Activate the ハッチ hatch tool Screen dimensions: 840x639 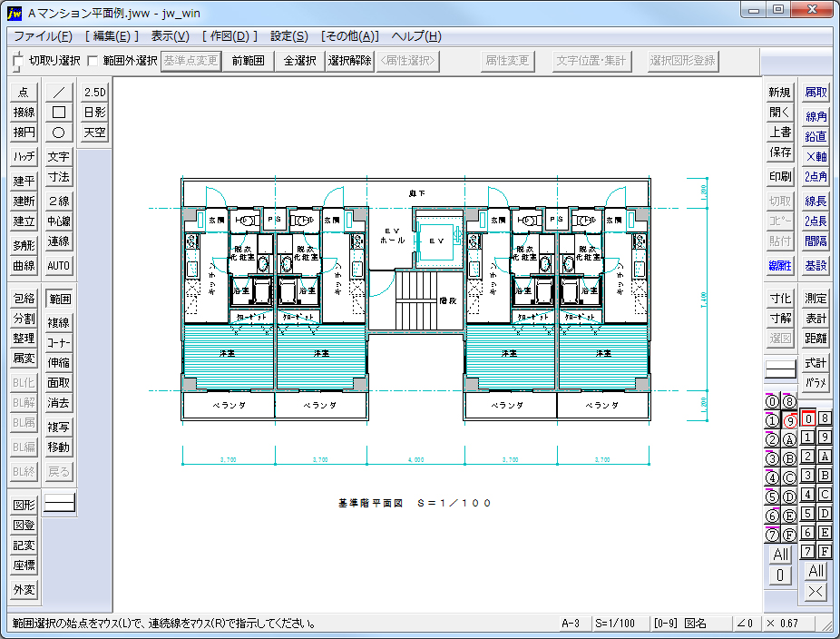[24, 156]
